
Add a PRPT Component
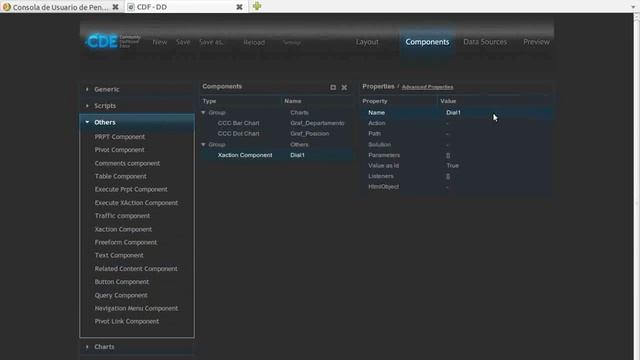click(x=120, y=137)
